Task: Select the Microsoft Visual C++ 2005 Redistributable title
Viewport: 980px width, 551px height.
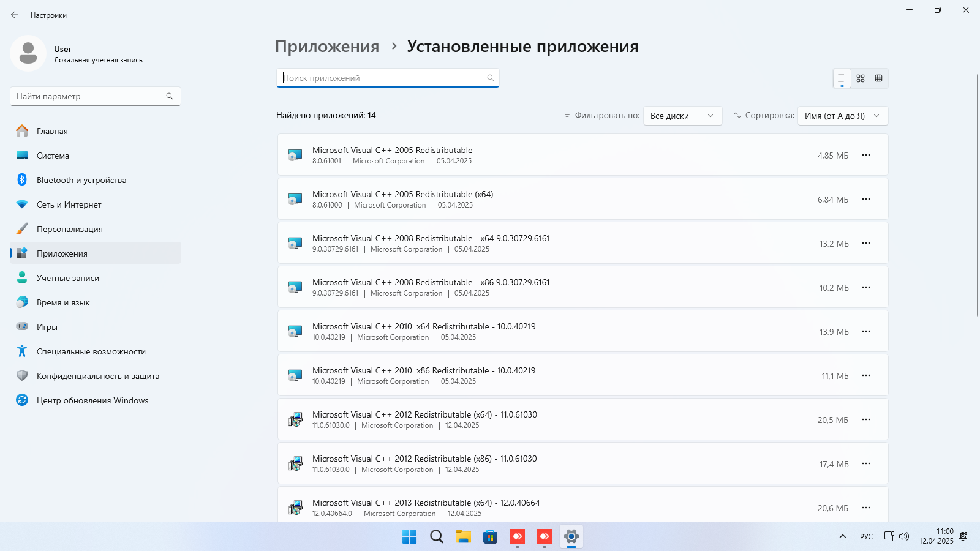Action: [393, 150]
